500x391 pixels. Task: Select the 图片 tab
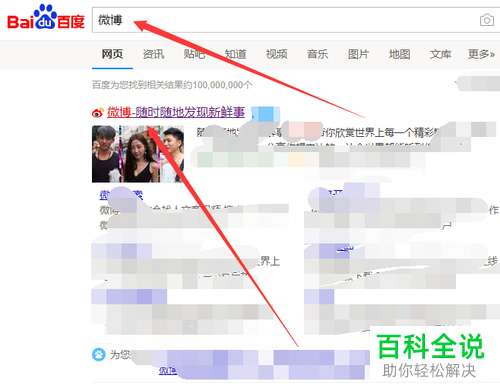click(x=358, y=54)
